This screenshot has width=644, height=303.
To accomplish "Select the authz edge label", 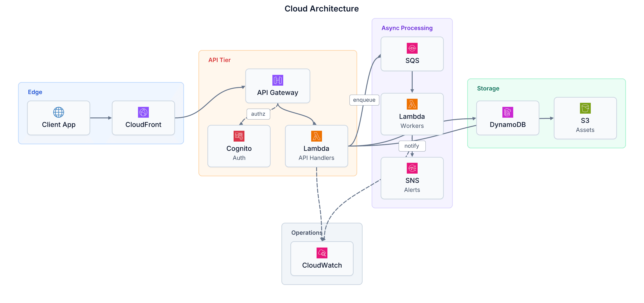I will [258, 114].
